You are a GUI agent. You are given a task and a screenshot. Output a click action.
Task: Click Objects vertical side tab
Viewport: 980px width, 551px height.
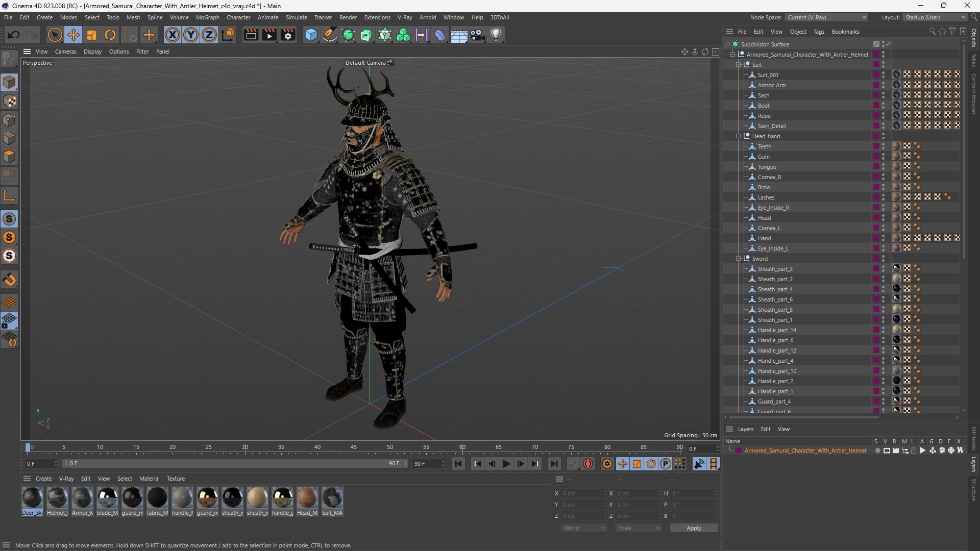point(974,38)
